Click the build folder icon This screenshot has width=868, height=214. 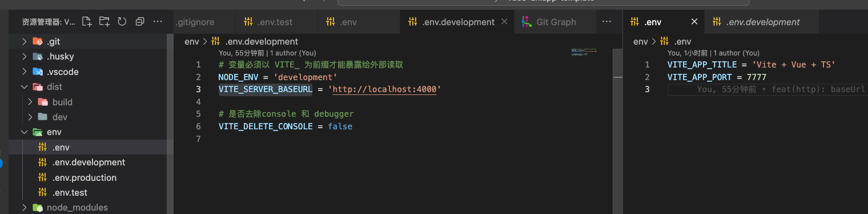point(43,102)
